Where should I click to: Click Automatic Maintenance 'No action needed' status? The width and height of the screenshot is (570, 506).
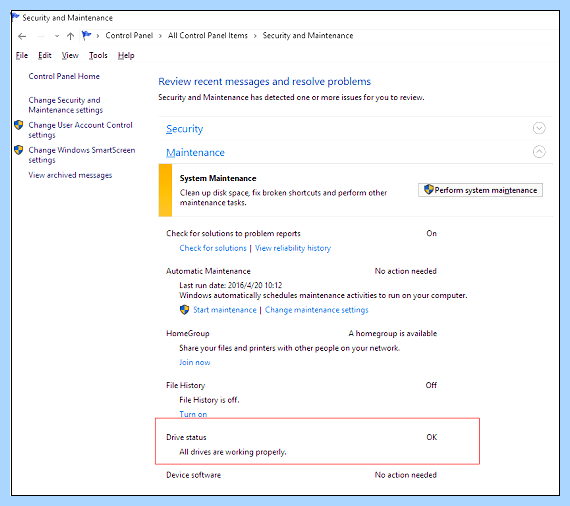pos(406,271)
